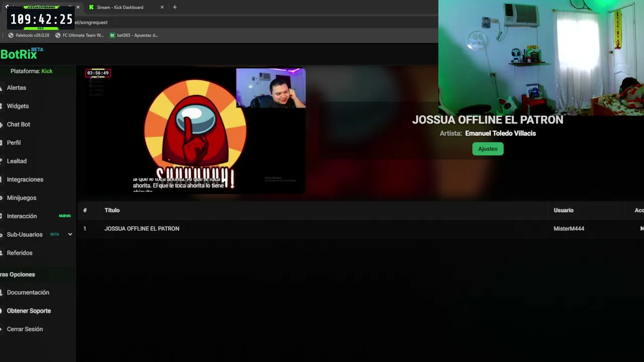Image resolution: width=644 pixels, height=362 pixels.
Task: Expand the Sub-Usuarios chevron
Action: click(x=70, y=234)
